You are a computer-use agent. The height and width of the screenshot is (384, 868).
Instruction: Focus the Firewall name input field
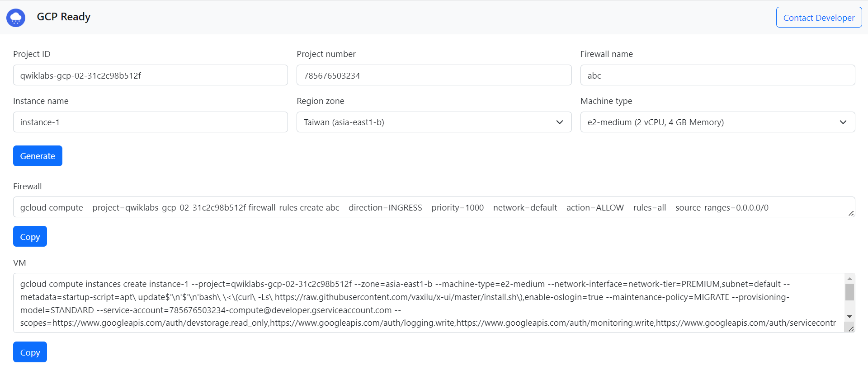pyautogui.click(x=717, y=75)
